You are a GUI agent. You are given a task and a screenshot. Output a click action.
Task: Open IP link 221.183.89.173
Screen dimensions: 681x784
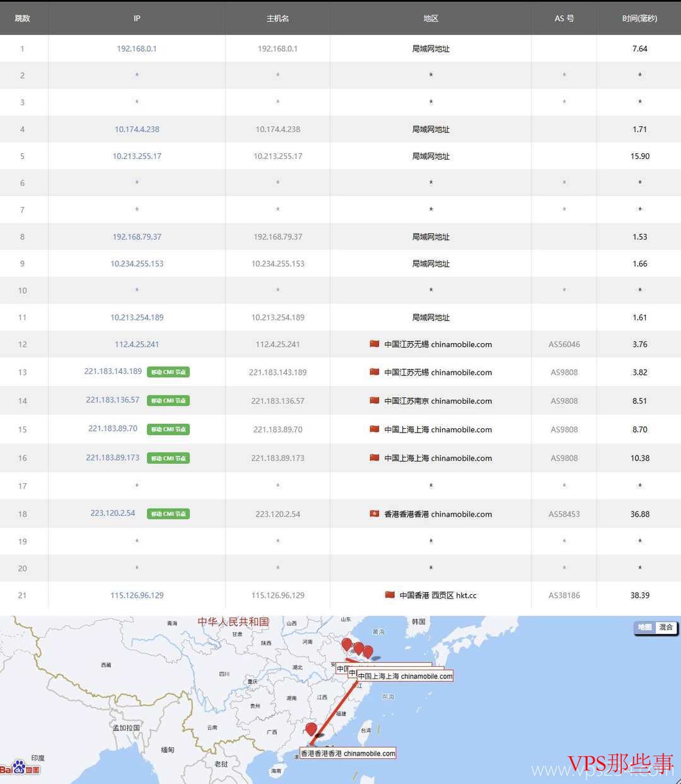point(113,457)
